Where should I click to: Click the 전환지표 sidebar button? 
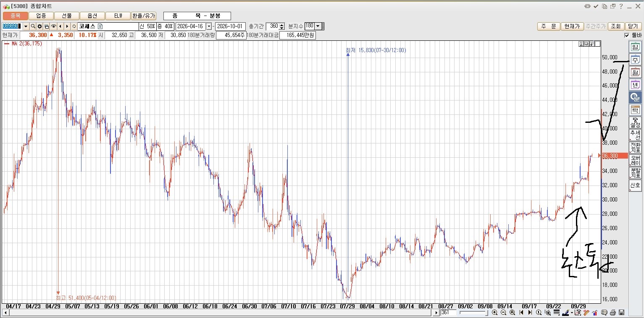pyautogui.click(x=635, y=148)
